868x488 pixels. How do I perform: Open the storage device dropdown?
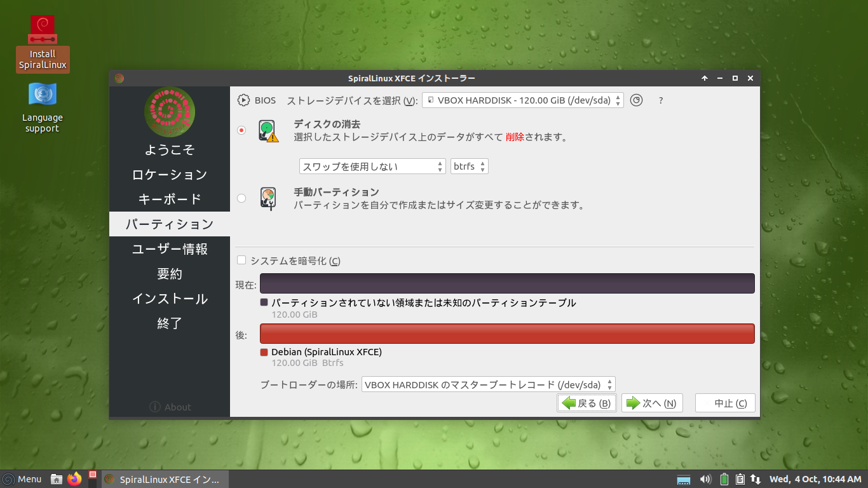pyautogui.click(x=523, y=100)
